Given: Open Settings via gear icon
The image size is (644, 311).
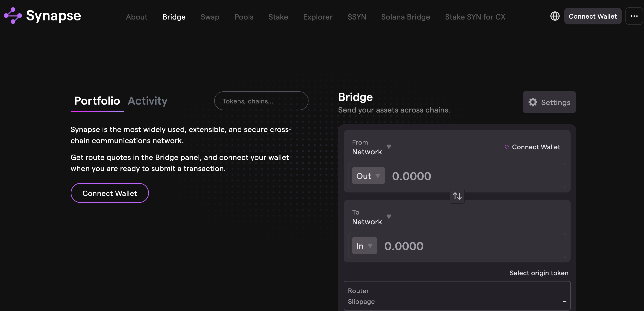Looking at the screenshot, I should tap(533, 102).
